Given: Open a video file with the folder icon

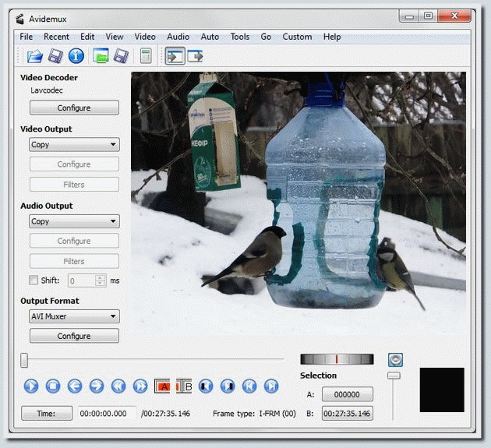Looking at the screenshot, I should (35, 56).
